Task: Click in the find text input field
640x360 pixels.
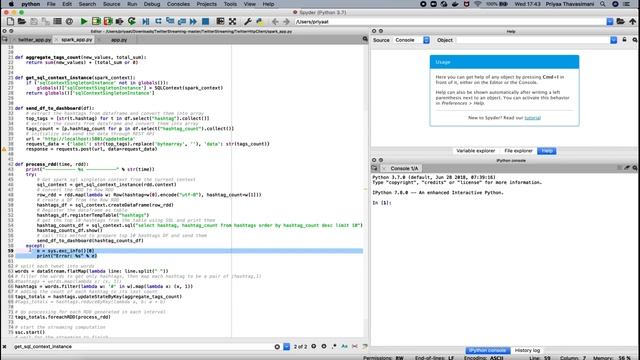Action: 142,347
